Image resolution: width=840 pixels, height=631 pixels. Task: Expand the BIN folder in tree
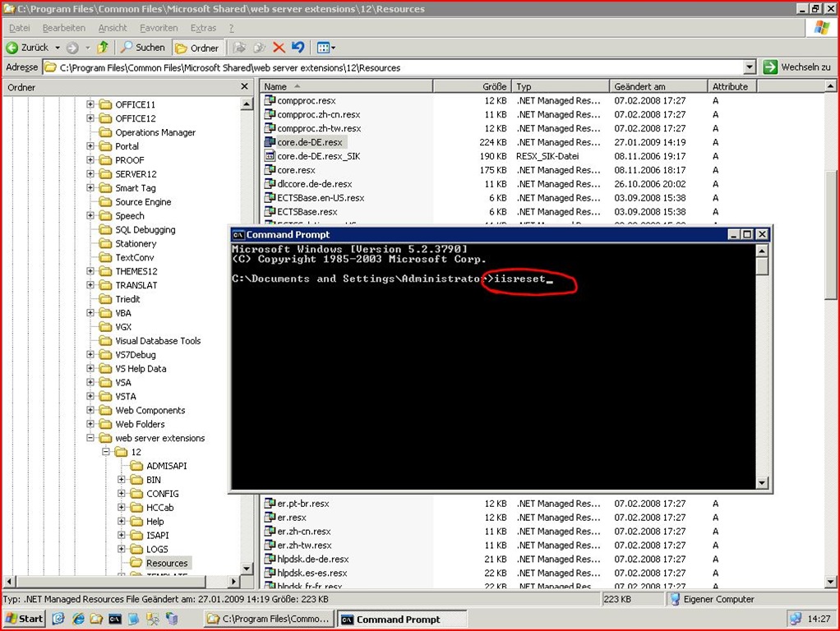click(122, 480)
